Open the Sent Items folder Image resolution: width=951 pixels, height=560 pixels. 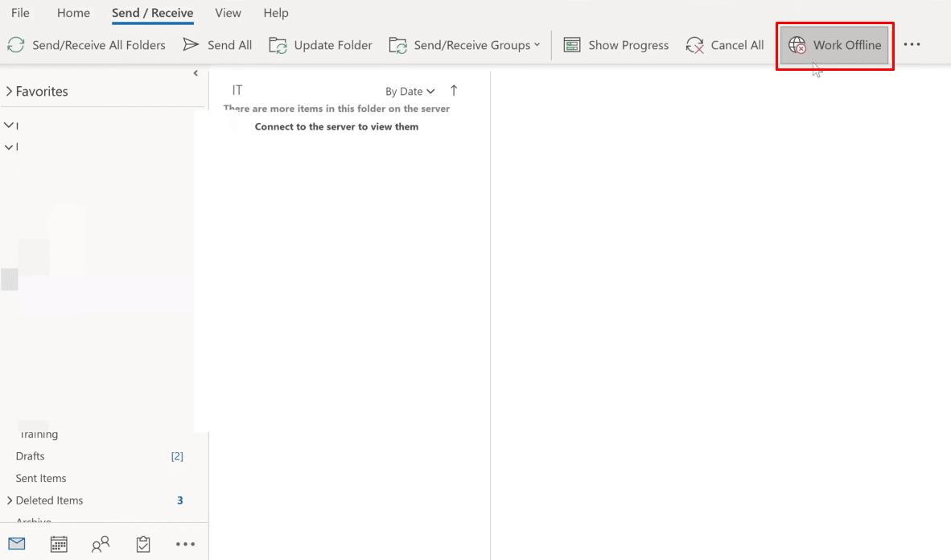pos(41,478)
